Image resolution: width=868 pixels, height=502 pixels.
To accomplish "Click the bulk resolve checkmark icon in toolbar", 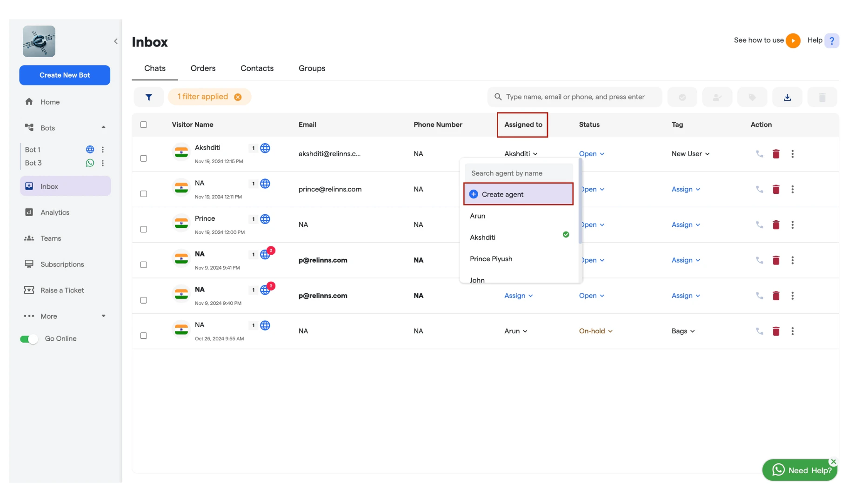I will (x=682, y=97).
